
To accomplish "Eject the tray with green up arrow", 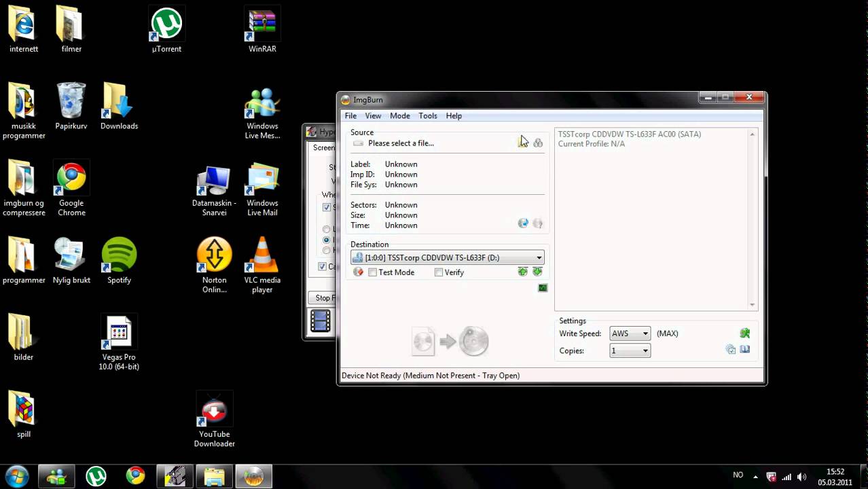I will click(x=522, y=272).
